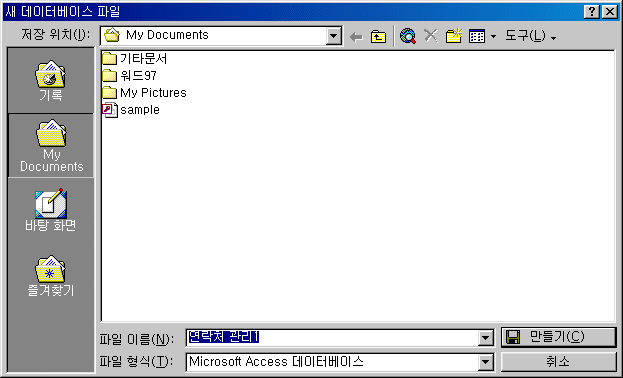
Task: Click the Back arrow toolbar icon
Action: click(356, 37)
